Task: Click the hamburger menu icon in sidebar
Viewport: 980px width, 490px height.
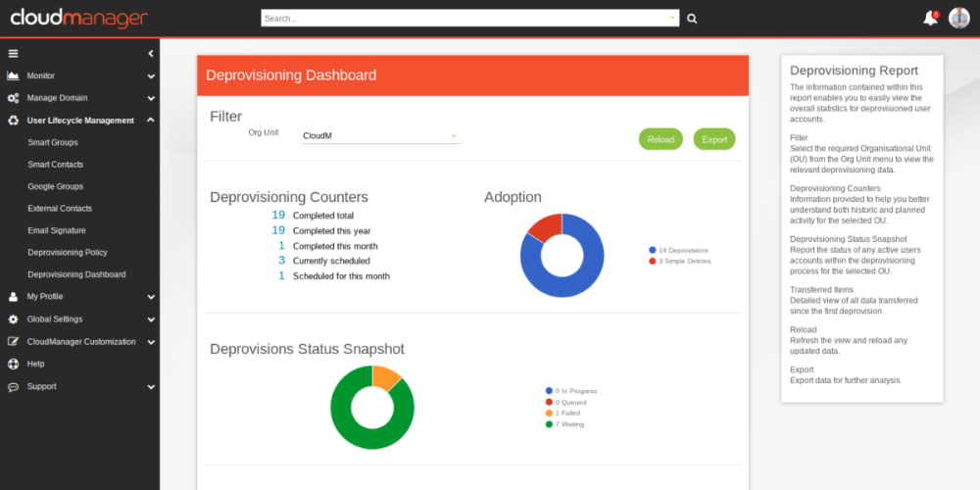Action: point(13,54)
